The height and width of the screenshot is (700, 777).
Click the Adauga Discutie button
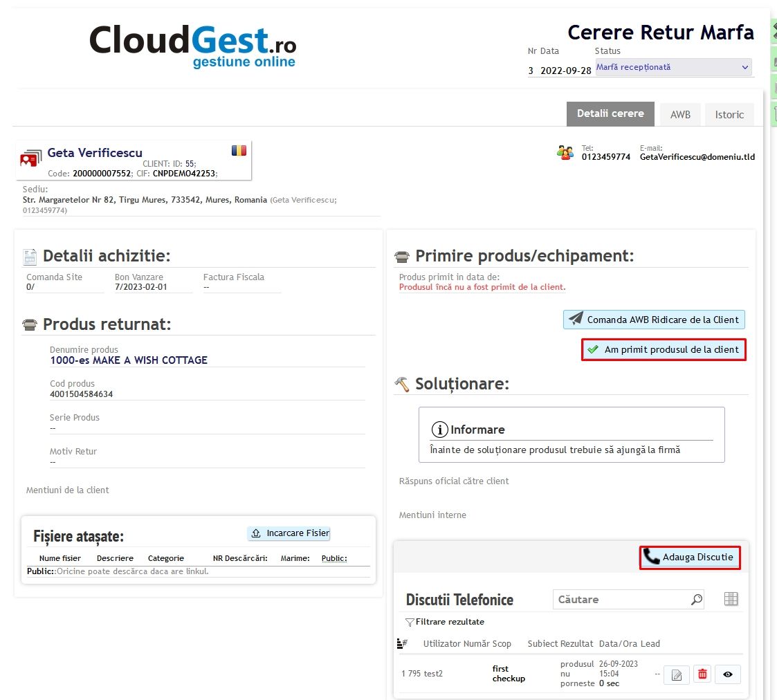(690, 558)
